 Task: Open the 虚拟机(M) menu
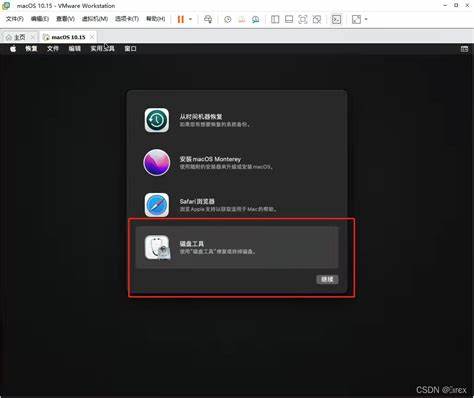pyautogui.click(x=95, y=19)
